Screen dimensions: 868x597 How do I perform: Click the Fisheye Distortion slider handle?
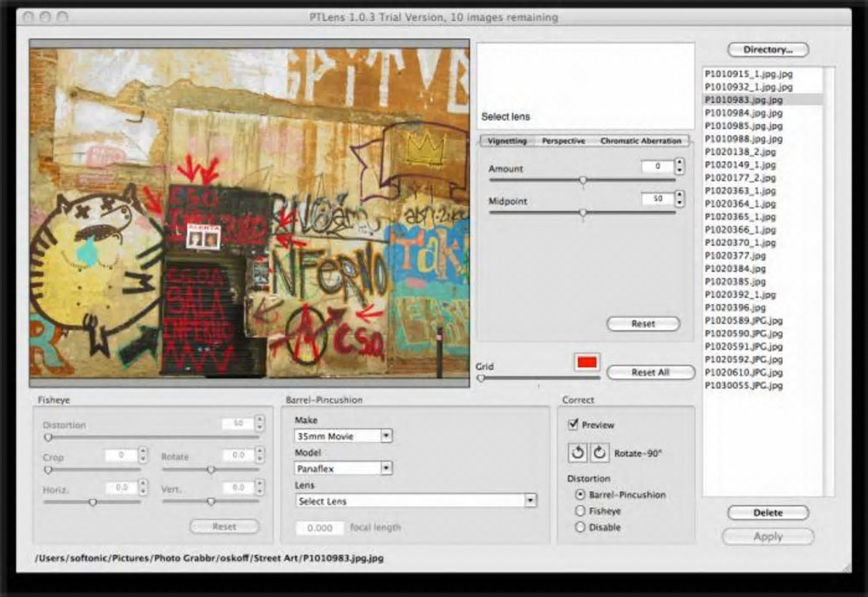pos(49,437)
